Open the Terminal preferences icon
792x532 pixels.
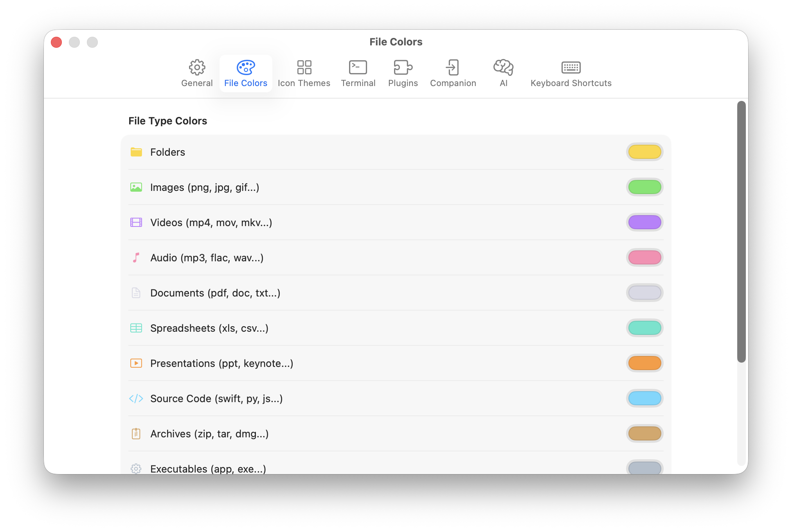pyautogui.click(x=358, y=68)
